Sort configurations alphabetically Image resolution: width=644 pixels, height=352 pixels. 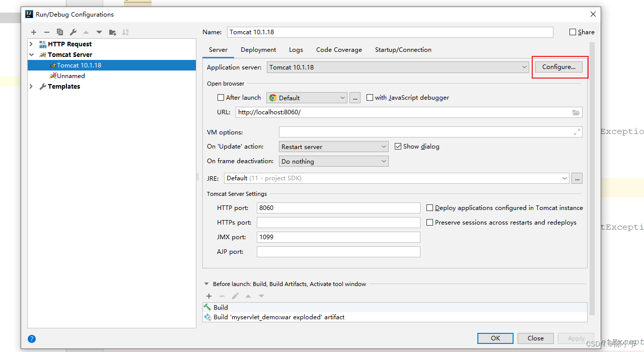125,32
